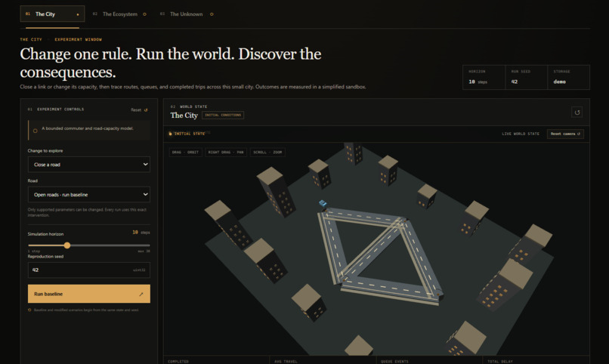Open the Change to explore dropdown
Screen dimensions: 609x364
coord(89,165)
